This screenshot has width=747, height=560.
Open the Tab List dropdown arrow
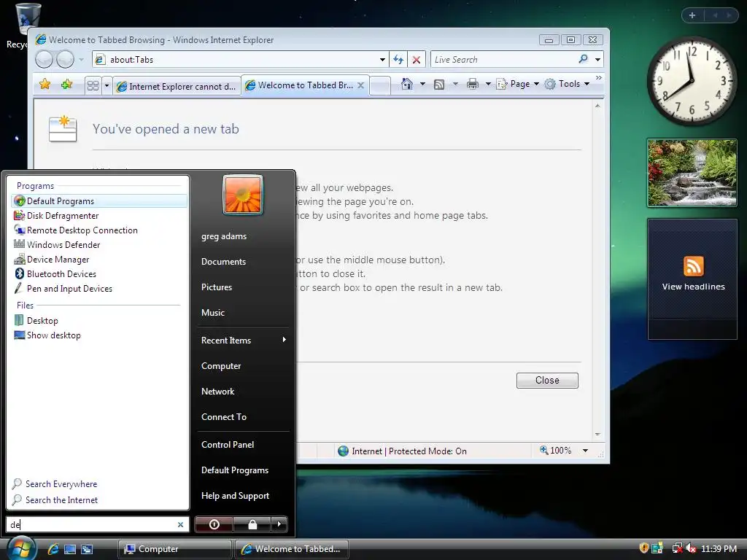[107, 86]
